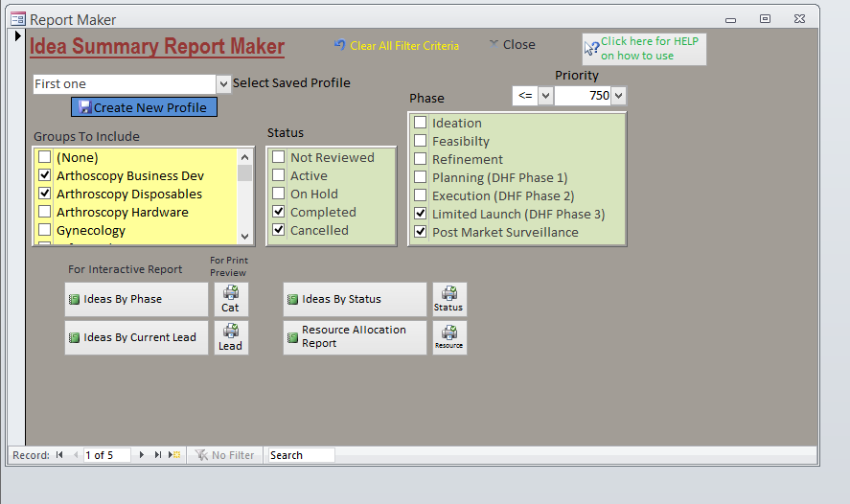Click the record selector arrow on left edge
Viewport: 850px width, 504px height.
tap(17, 36)
